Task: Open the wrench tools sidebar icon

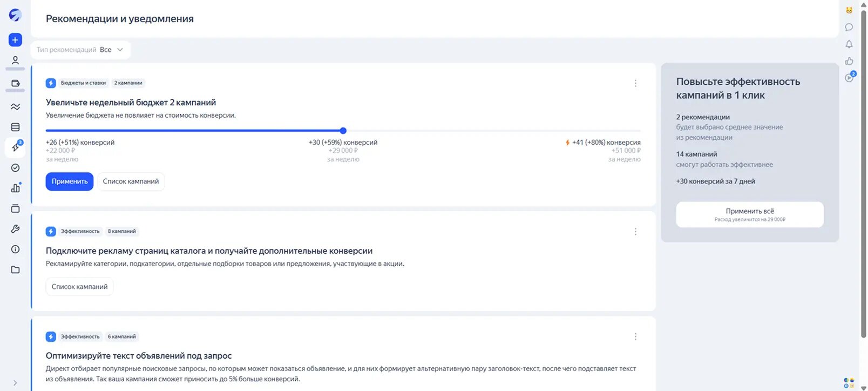Action: [15, 229]
